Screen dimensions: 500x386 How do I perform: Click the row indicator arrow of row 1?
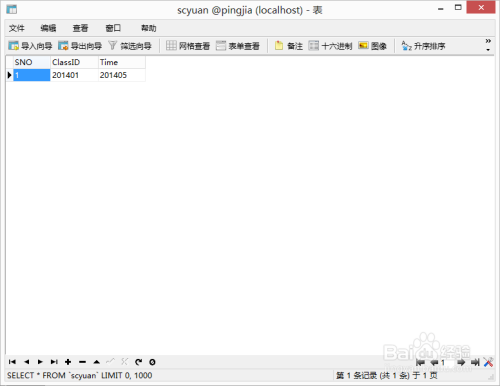(x=9, y=75)
